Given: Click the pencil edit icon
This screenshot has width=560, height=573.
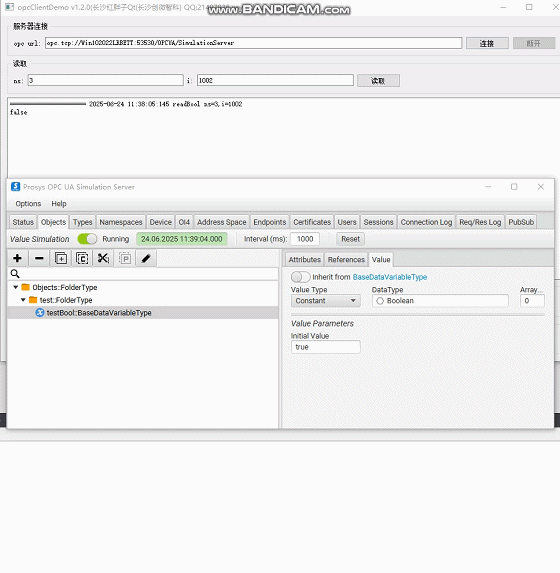Looking at the screenshot, I should [x=146, y=258].
